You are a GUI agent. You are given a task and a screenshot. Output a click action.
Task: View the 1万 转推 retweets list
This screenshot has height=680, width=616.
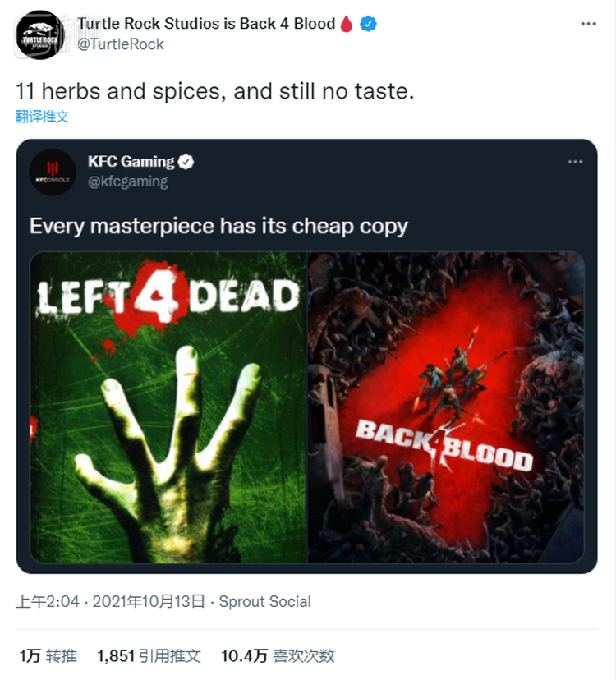[48, 655]
